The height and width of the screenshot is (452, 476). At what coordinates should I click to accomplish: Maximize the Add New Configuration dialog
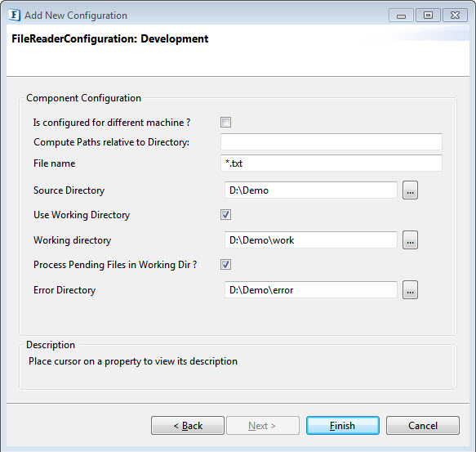[x=428, y=16]
